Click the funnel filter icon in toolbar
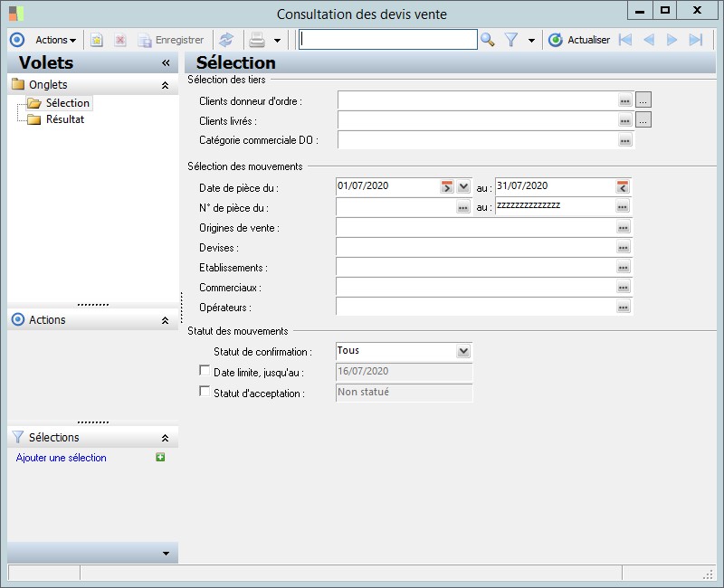 click(511, 40)
